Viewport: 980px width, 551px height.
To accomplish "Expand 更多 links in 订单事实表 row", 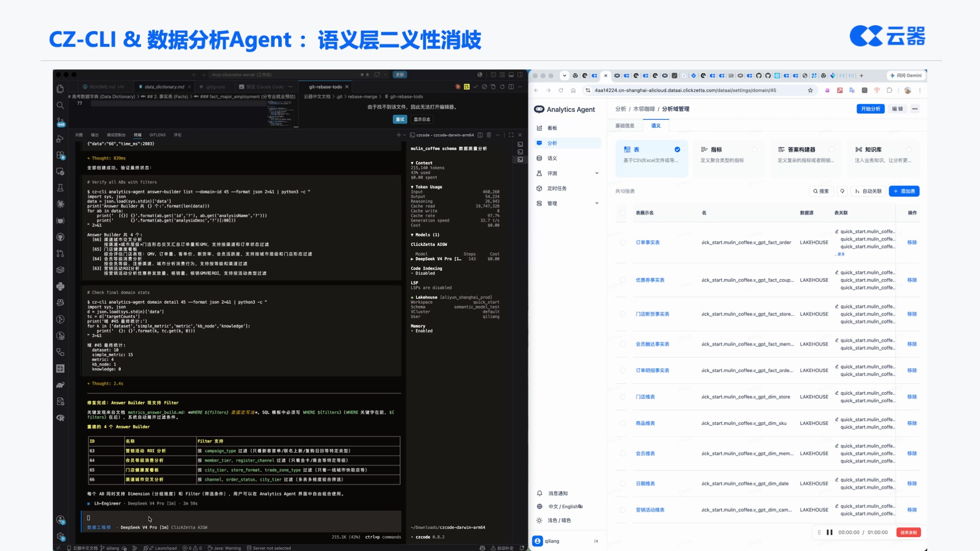I will pyautogui.click(x=841, y=254).
